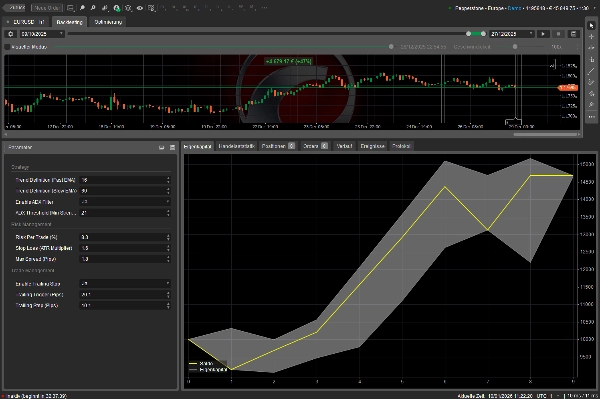Click the end handle of date range slider

[x=483, y=34]
